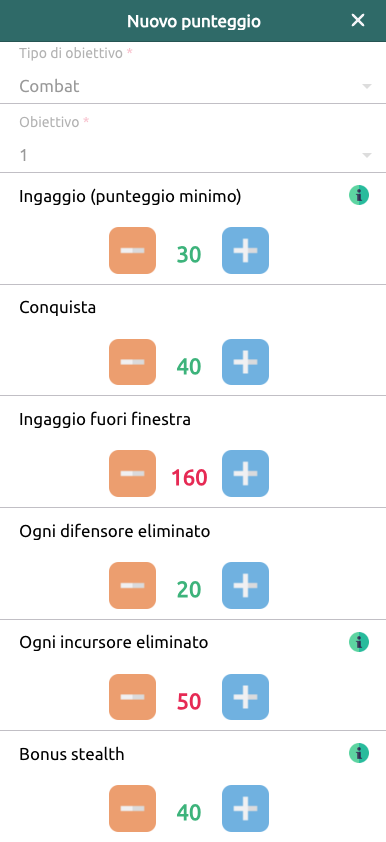Open Tipo di obiettivo dropdown arrow
This screenshot has height=842, width=386.
click(x=367, y=86)
